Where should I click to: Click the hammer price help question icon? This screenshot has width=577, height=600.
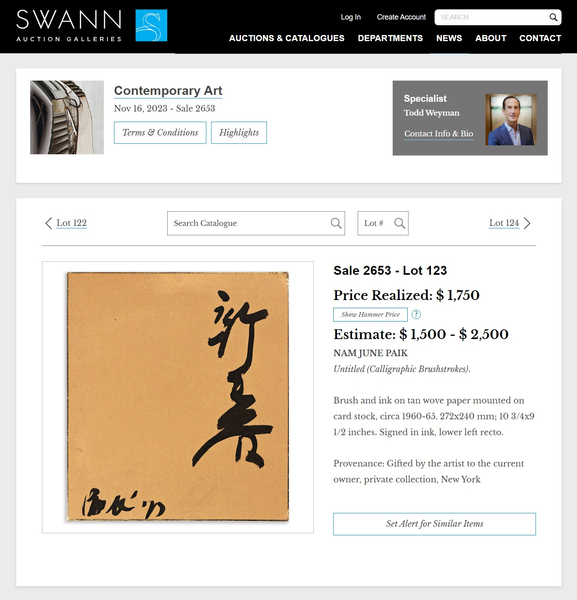(416, 315)
